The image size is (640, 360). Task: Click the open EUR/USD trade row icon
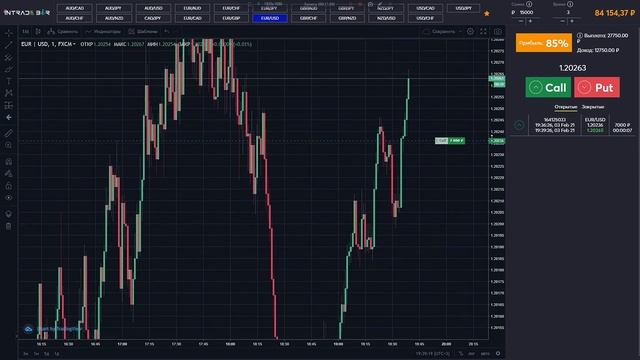(x=519, y=125)
